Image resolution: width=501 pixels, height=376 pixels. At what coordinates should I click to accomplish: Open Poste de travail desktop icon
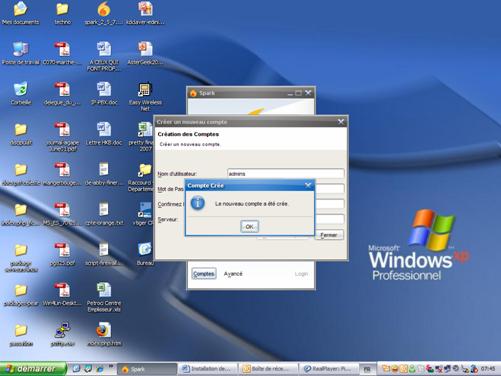point(21,53)
